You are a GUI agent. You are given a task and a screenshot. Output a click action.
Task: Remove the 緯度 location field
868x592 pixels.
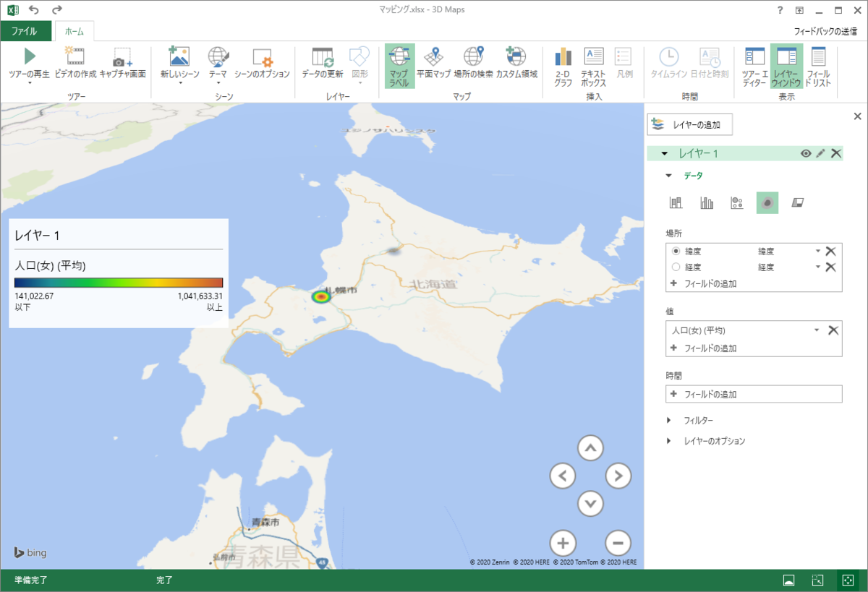[x=831, y=251]
